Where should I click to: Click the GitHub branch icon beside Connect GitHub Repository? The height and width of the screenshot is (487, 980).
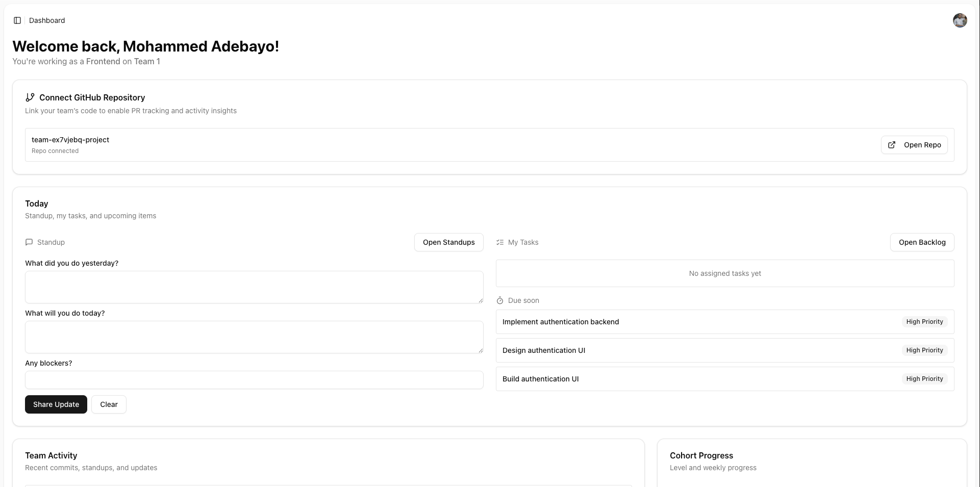pyautogui.click(x=30, y=97)
